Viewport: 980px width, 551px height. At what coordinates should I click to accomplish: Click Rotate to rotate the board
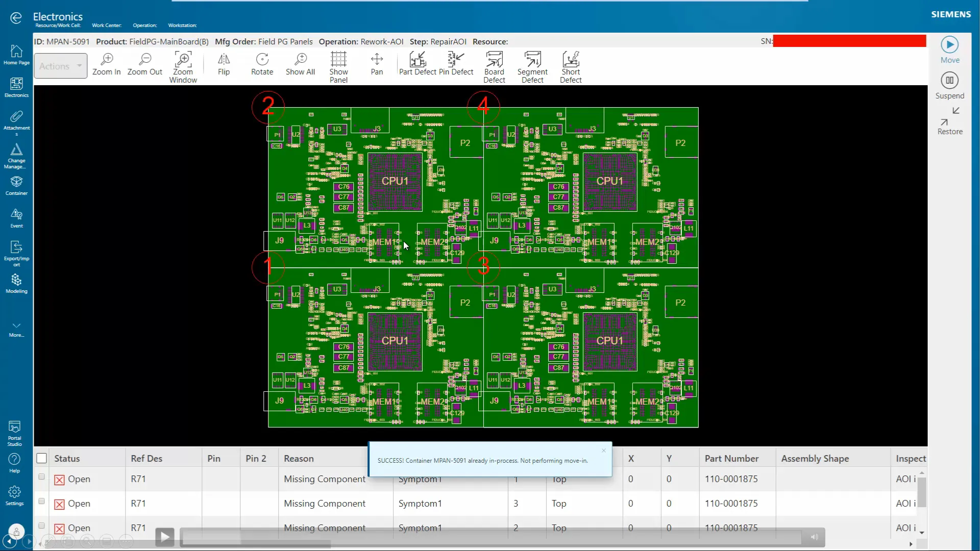(x=262, y=65)
